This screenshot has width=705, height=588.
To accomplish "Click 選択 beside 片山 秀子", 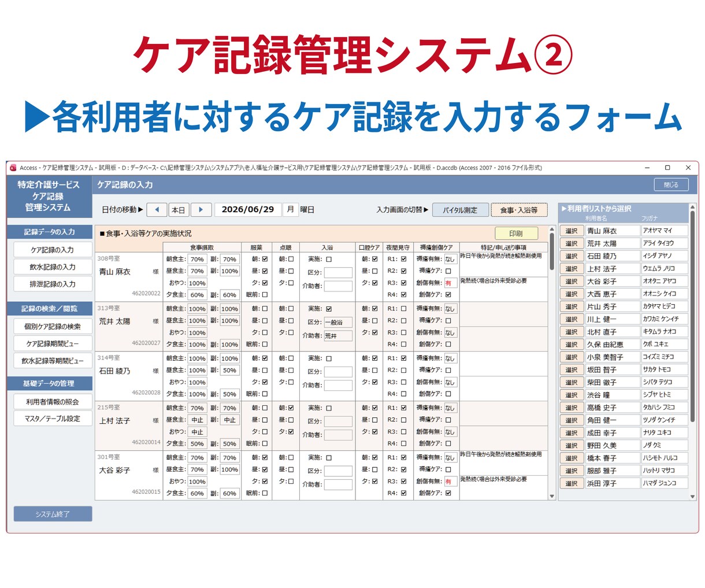I will tap(572, 306).
